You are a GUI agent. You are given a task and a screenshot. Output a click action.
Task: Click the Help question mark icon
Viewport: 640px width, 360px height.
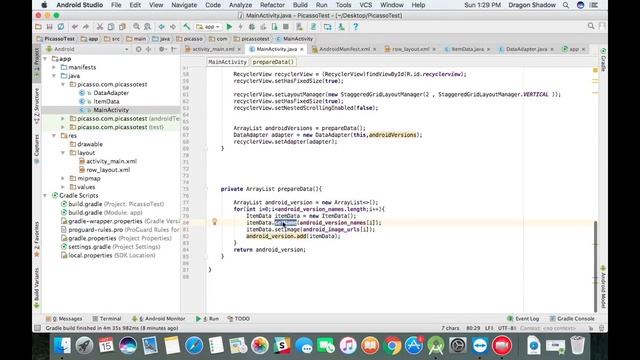click(x=356, y=27)
